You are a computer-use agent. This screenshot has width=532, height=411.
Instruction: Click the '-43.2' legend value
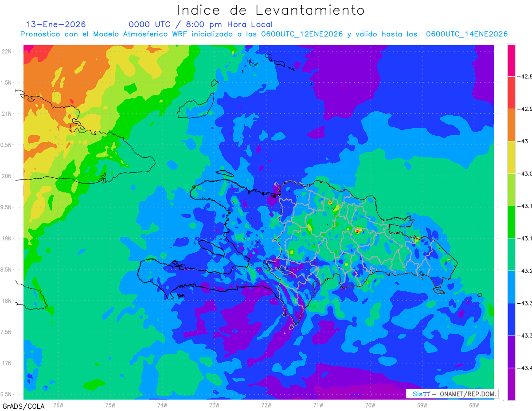(x=526, y=270)
